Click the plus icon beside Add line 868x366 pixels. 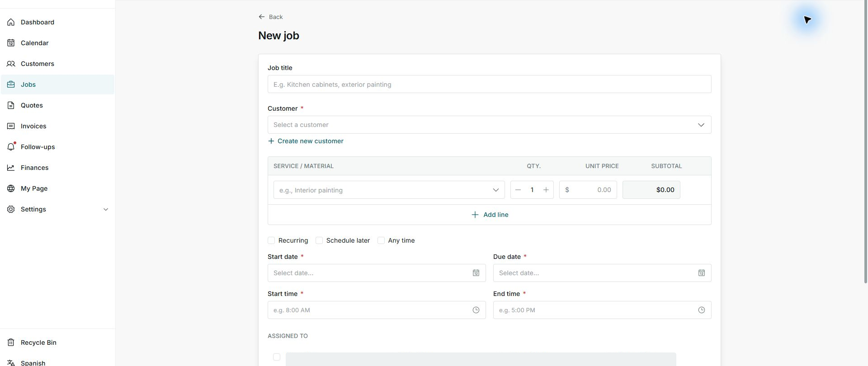click(475, 215)
